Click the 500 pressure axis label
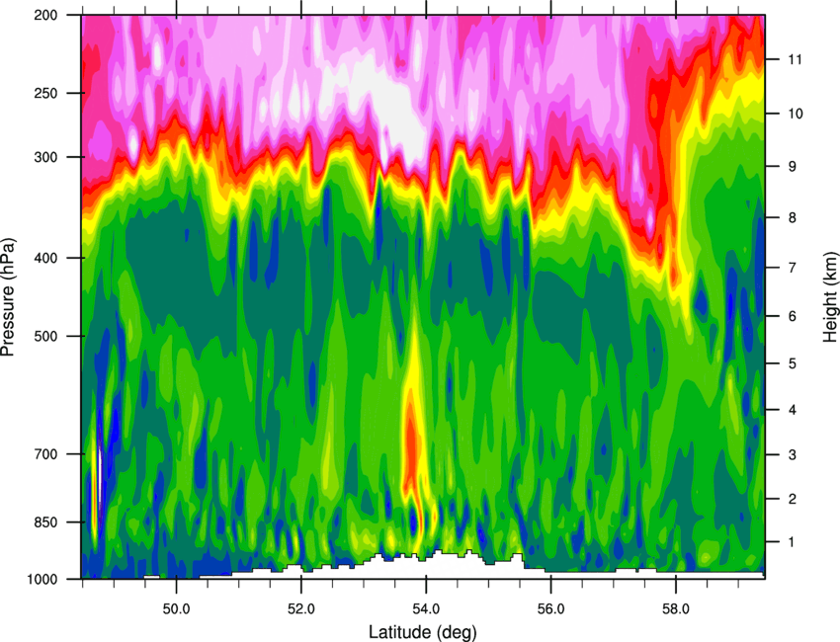 pyautogui.click(x=45, y=336)
